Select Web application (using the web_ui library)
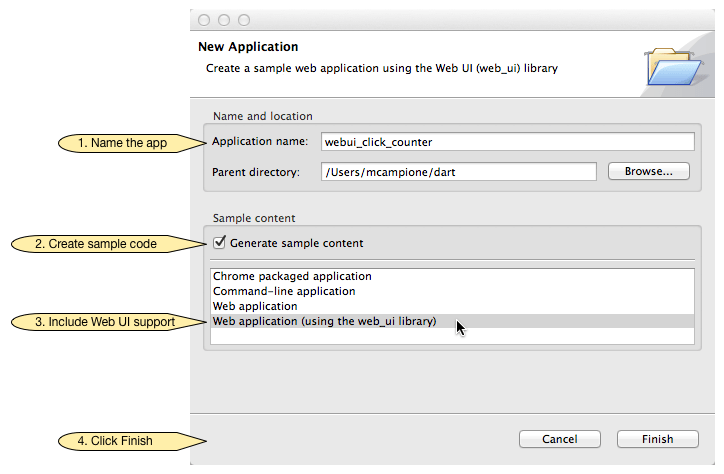This screenshot has height=474, width=724. pos(452,321)
